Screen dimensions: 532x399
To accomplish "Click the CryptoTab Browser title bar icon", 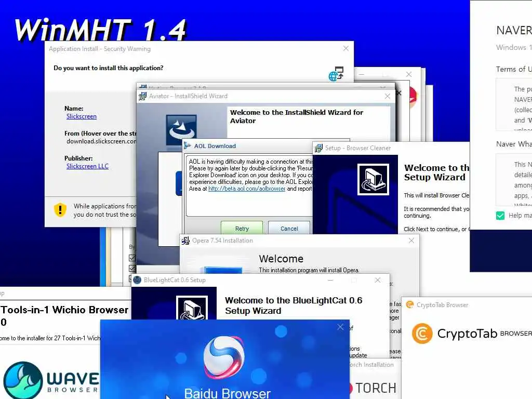I will [x=410, y=304].
